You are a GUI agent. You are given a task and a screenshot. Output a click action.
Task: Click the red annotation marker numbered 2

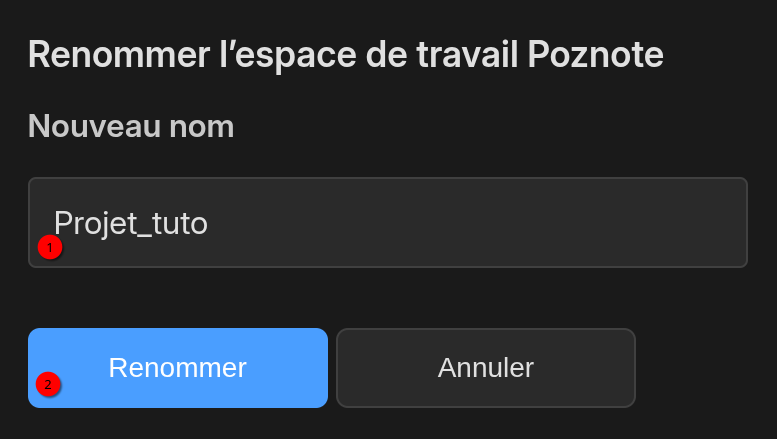(x=48, y=383)
